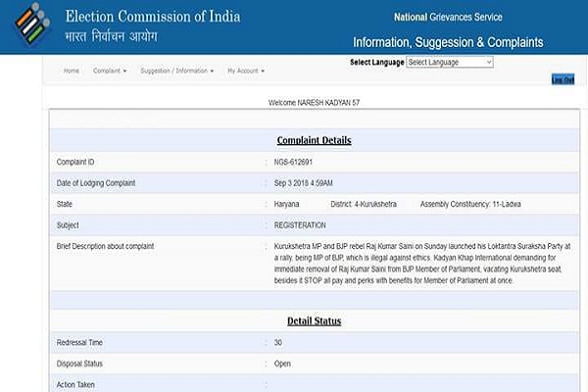
Task: Click Assembly Constituency 11-Ladwa text
Action: (x=470, y=204)
